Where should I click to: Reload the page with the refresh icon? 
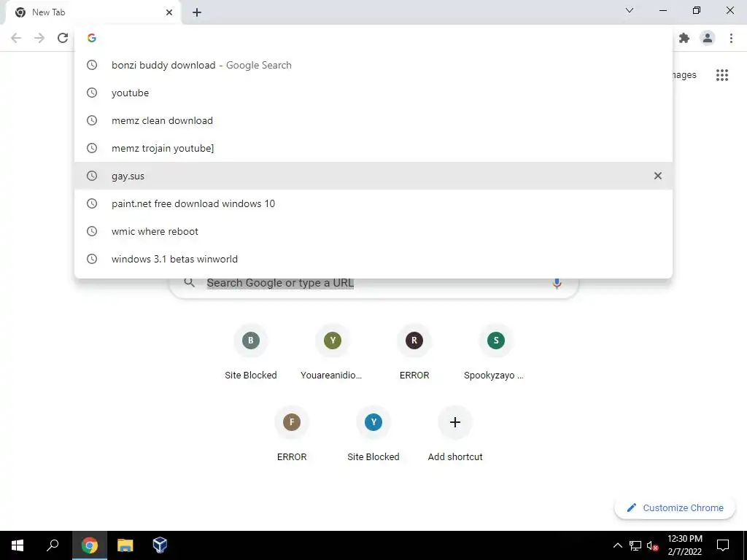coord(63,38)
